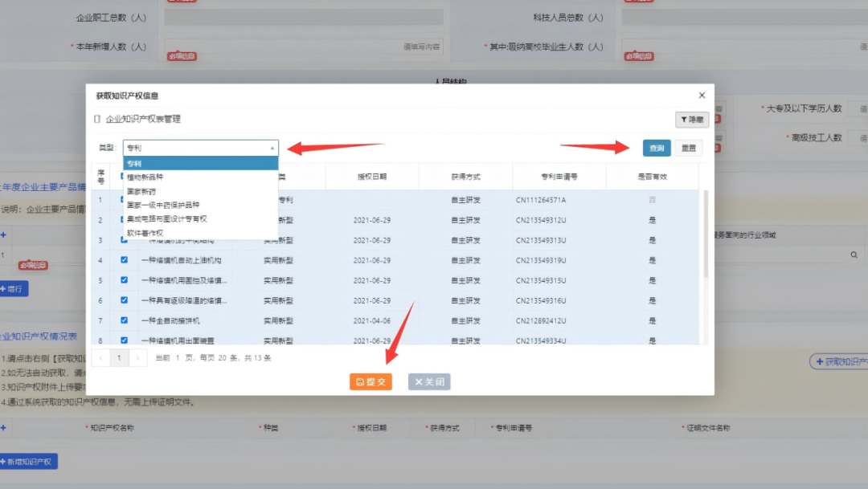Uncheck the checkbox in row 4
The image size is (868, 489).
click(124, 260)
